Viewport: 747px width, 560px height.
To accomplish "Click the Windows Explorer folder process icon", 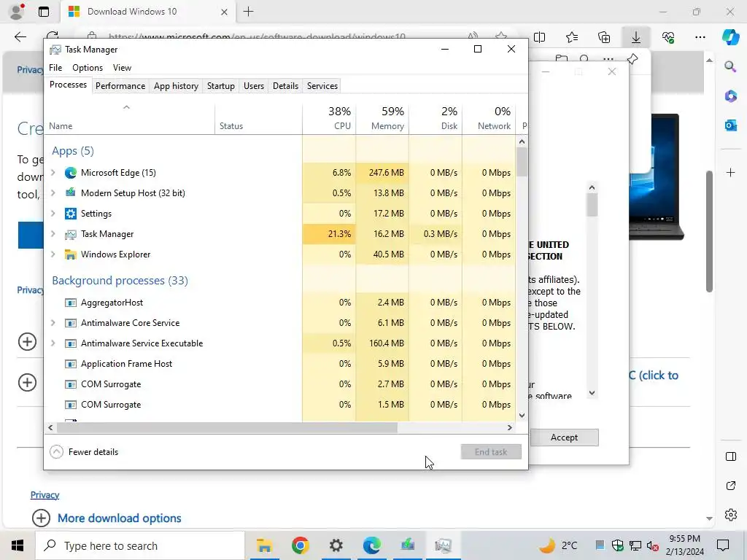I will pos(71,254).
